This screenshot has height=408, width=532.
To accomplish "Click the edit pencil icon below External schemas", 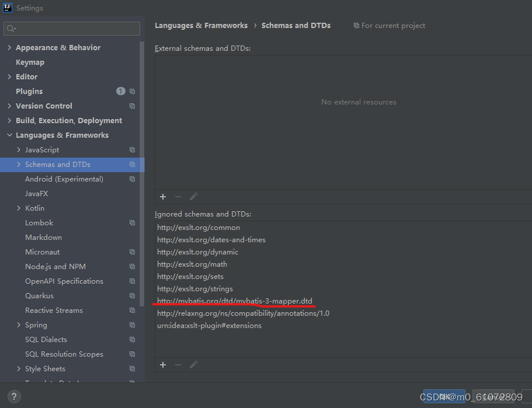I will click(x=193, y=197).
